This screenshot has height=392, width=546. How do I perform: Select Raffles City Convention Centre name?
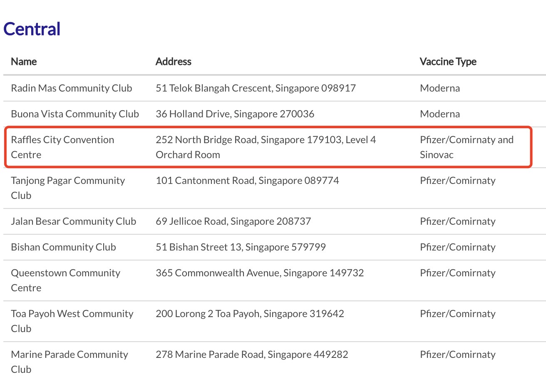click(62, 147)
